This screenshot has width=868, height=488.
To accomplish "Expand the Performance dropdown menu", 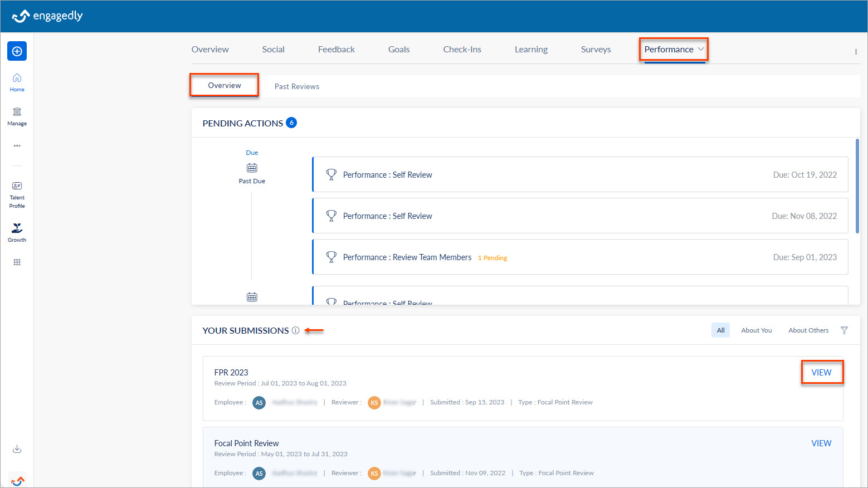I will (x=673, y=49).
